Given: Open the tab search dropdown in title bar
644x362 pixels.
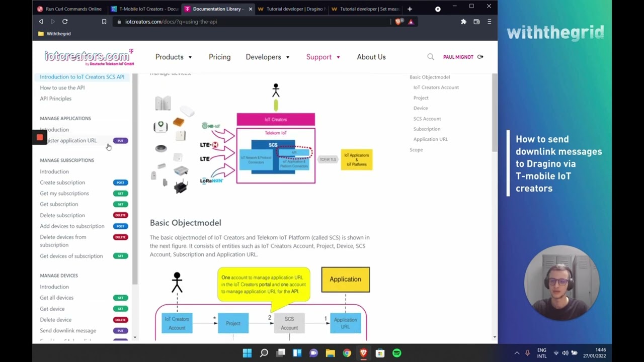Looking at the screenshot, I should 438,9.
